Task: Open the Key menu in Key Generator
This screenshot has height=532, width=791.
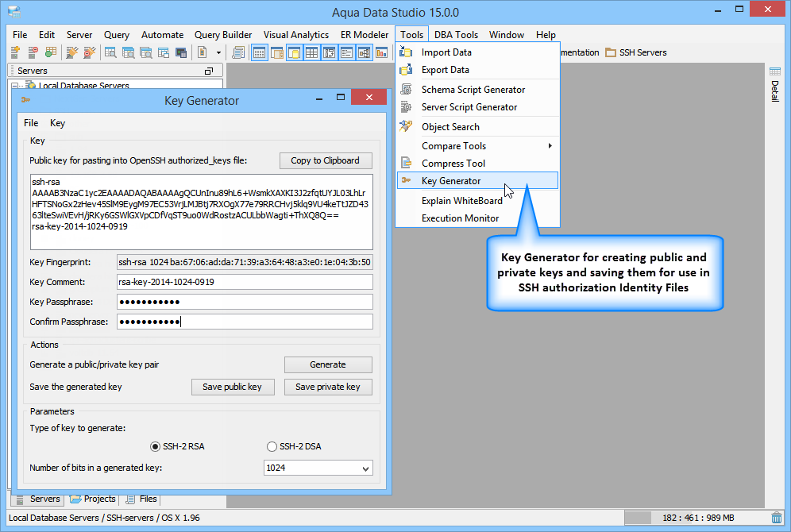Action: click(57, 123)
